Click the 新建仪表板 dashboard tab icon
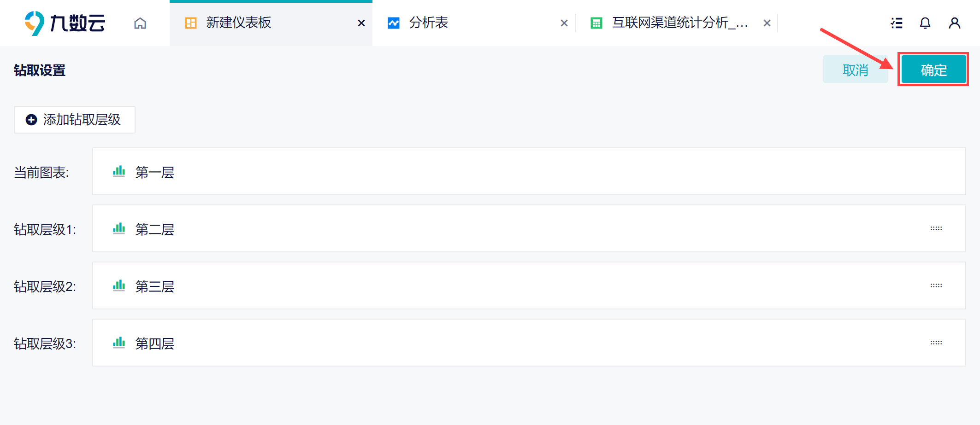This screenshot has height=425, width=980. pos(191,23)
